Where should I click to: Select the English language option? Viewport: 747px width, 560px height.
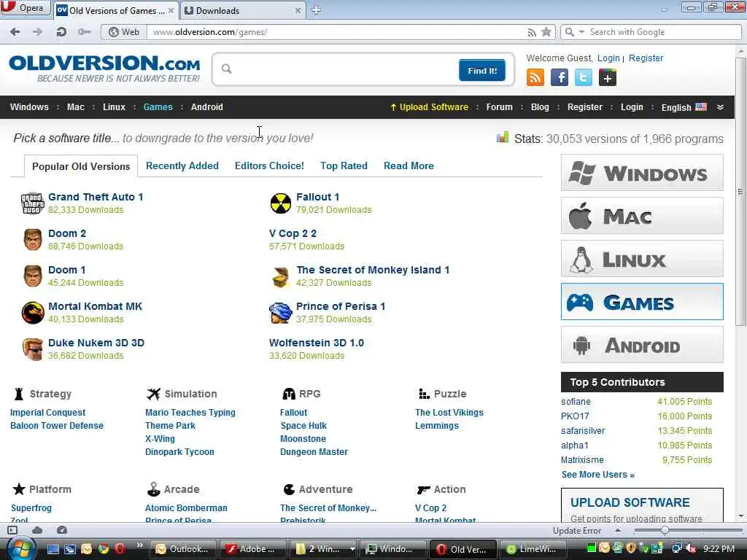[684, 107]
